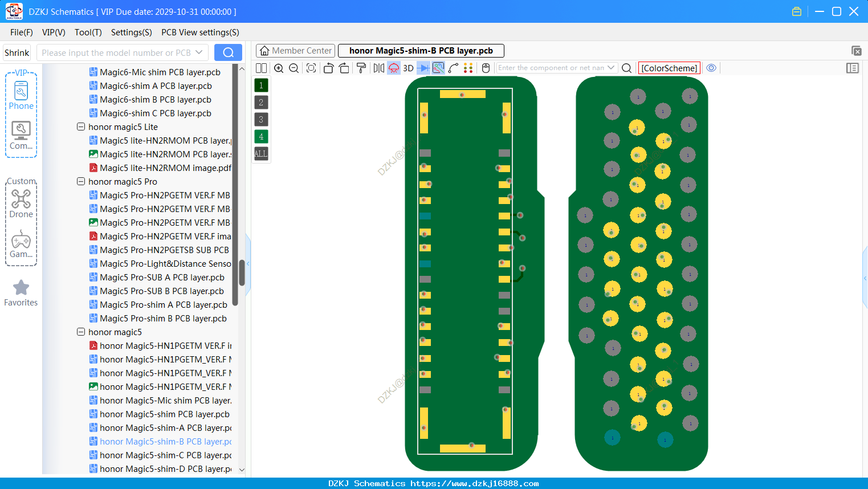Open the Tool(T) menu

[88, 32]
